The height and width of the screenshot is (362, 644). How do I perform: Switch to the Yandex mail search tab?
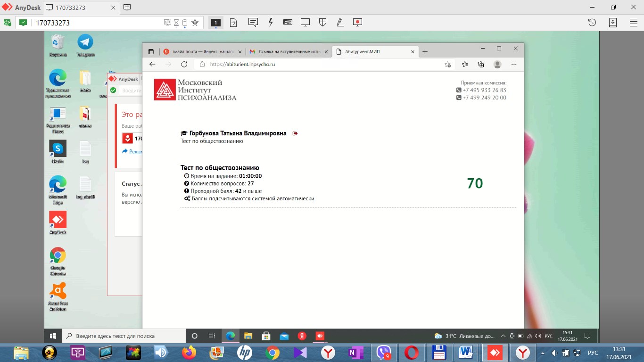[x=202, y=51]
